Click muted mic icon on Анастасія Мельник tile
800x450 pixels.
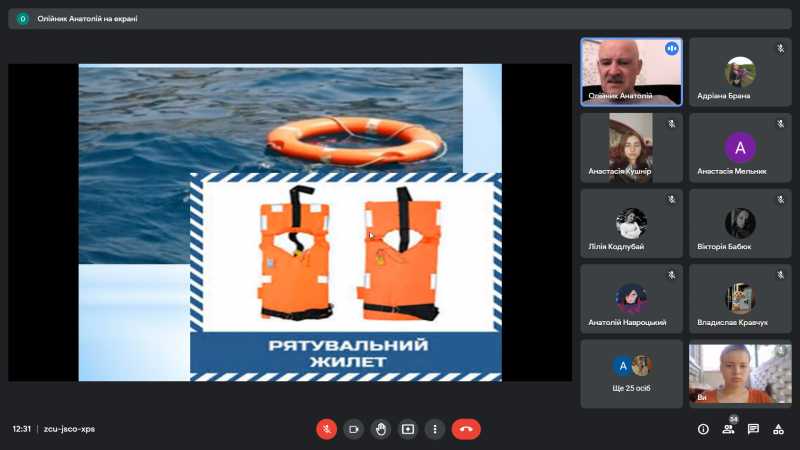point(780,124)
